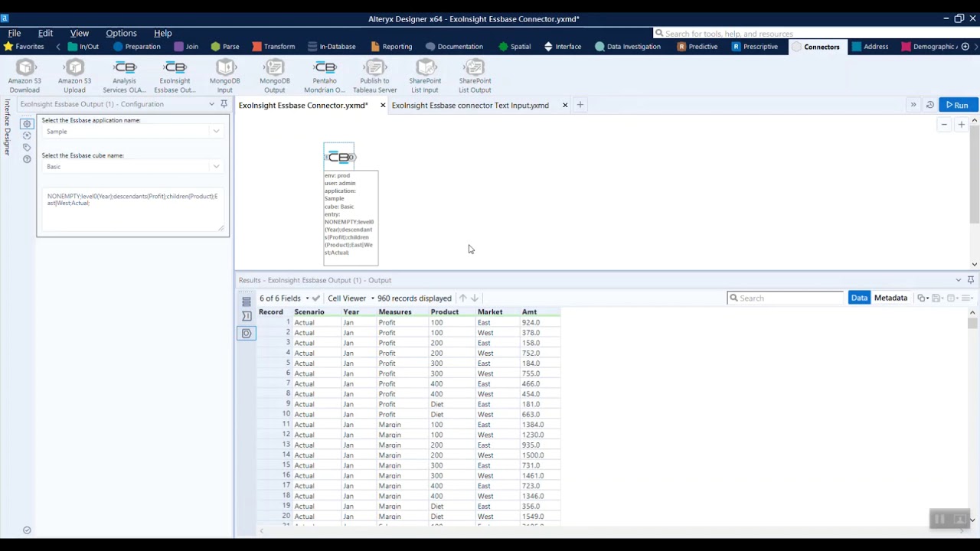Add tool category with plus circle icon
Viewport: 980px width, 551px height.
[965, 47]
